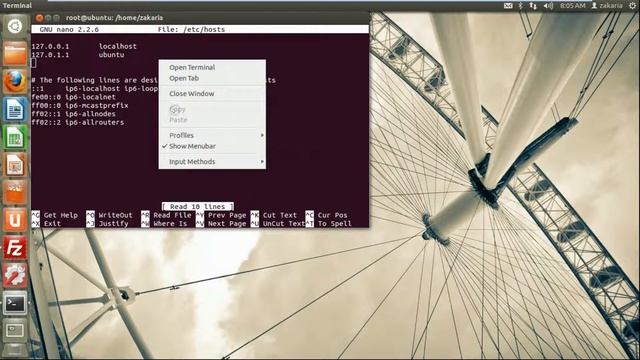Open LibreOffice Writer from the launcher

pyautogui.click(x=15, y=109)
